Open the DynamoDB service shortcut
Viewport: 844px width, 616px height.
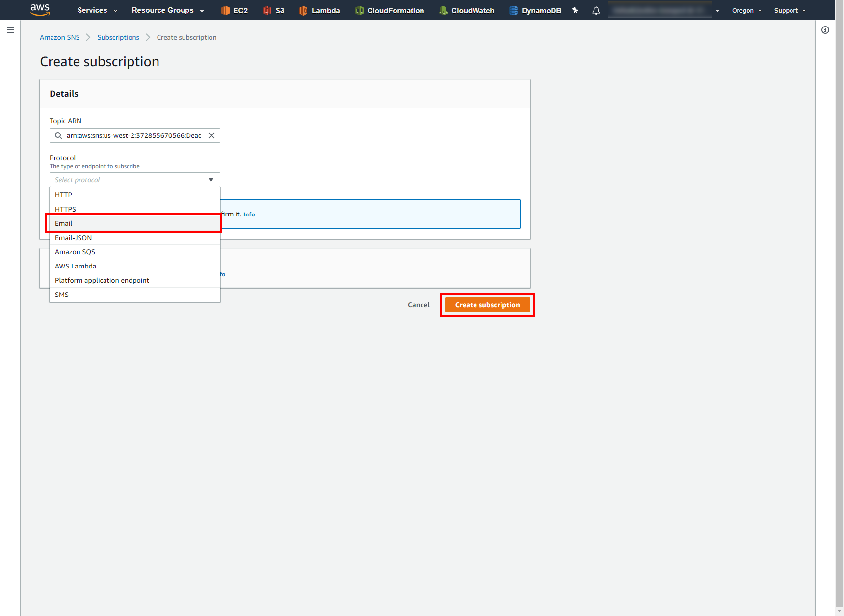click(535, 10)
